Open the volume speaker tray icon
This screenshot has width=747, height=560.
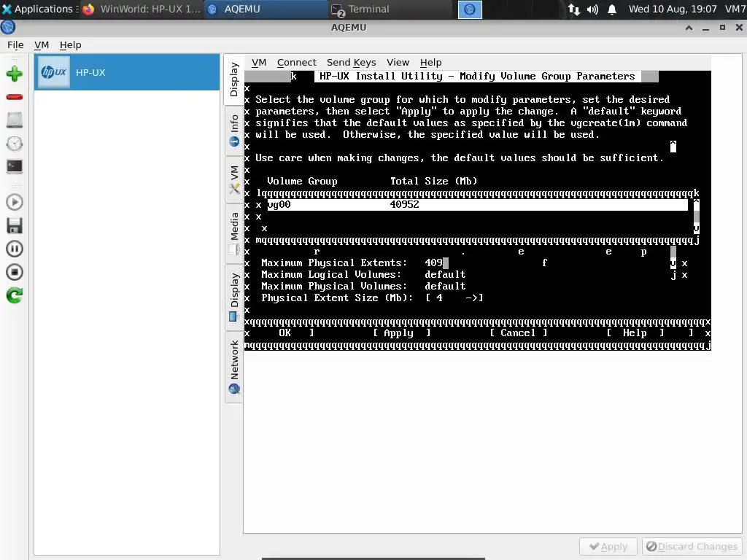(592, 9)
